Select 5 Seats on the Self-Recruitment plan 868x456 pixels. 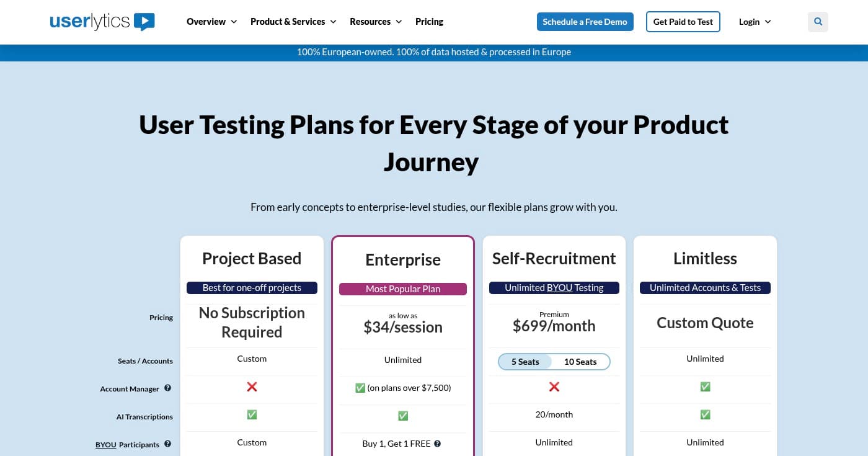click(525, 362)
